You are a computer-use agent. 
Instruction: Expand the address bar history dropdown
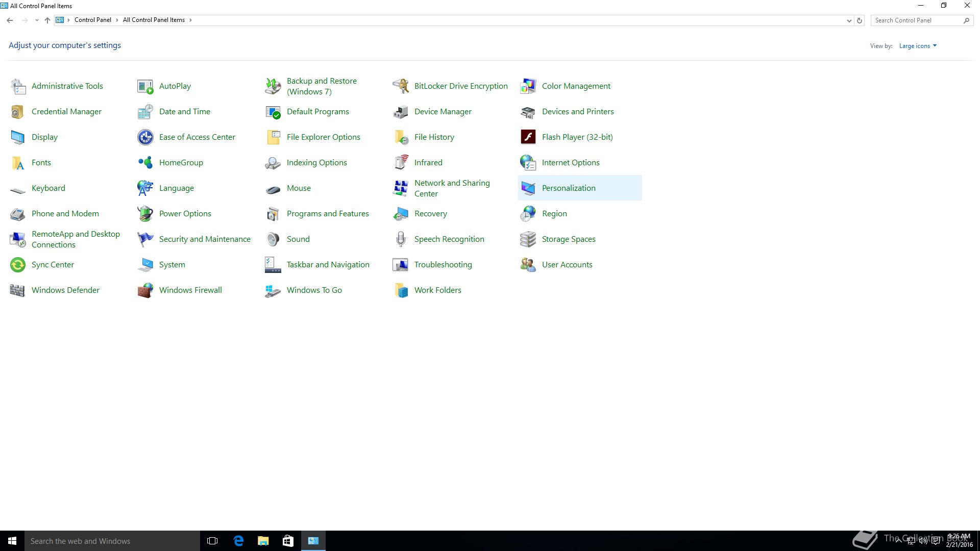click(x=849, y=21)
